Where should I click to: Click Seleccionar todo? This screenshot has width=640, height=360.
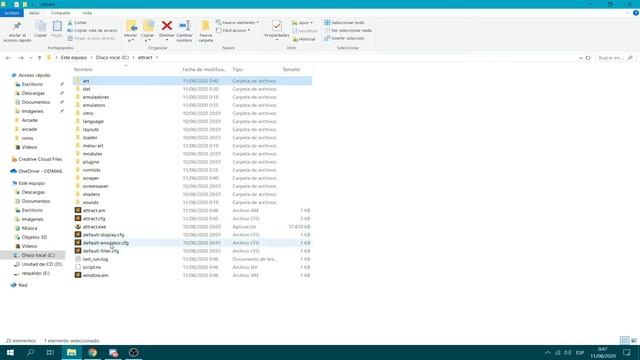click(x=344, y=22)
